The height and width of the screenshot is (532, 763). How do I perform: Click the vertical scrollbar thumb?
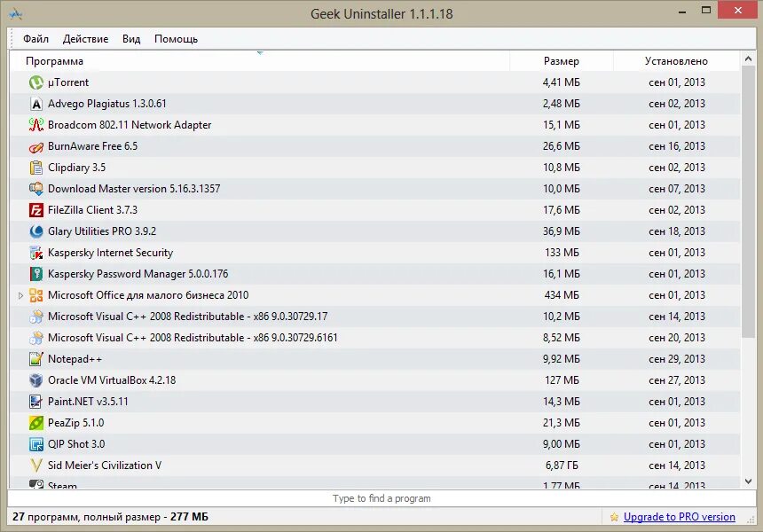coord(749,202)
